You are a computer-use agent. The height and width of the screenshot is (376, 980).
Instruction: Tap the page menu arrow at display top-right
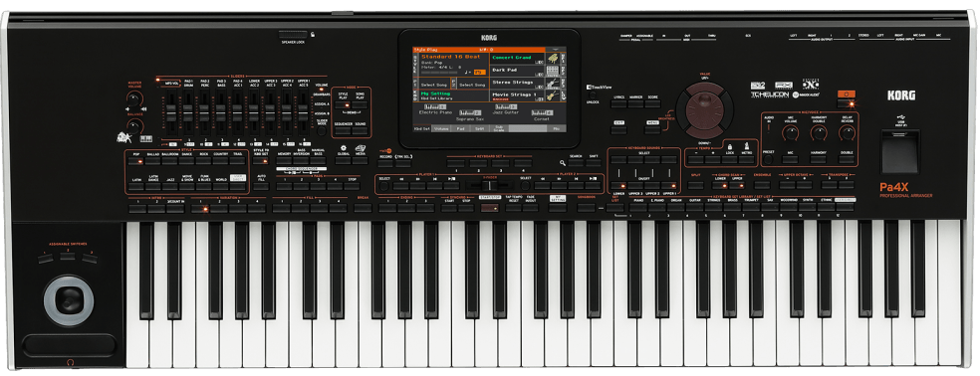tap(555, 50)
